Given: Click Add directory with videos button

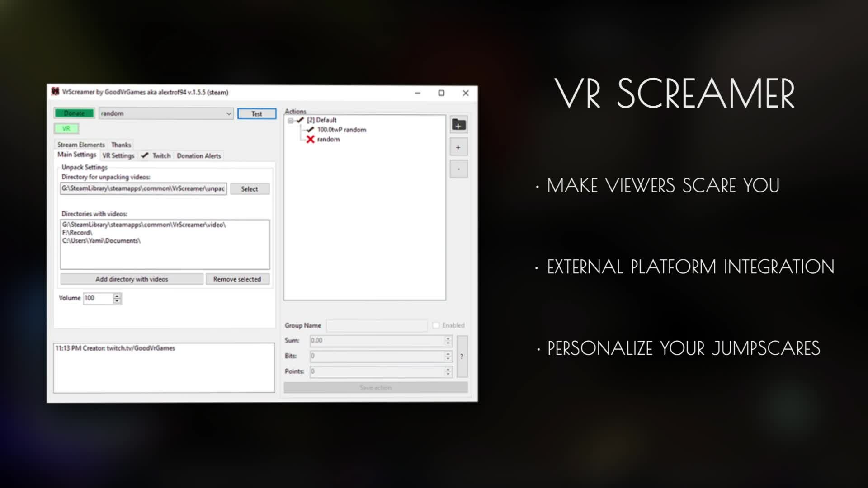Looking at the screenshot, I should click(x=132, y=279).
